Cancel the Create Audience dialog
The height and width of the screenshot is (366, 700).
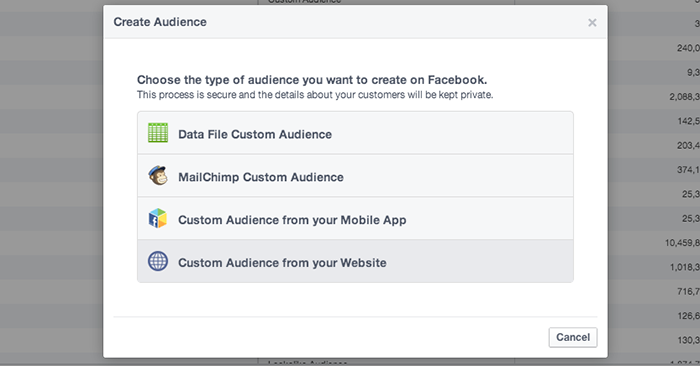click(x=573, y=337)
